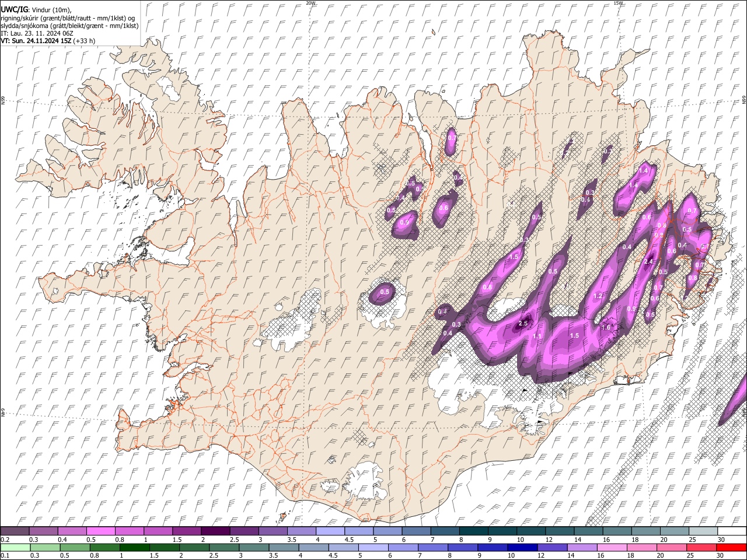This screenshot has width=747, height=560.
Task: Click the 1.2 precipitation value on the map
Action: pos(598,296)
